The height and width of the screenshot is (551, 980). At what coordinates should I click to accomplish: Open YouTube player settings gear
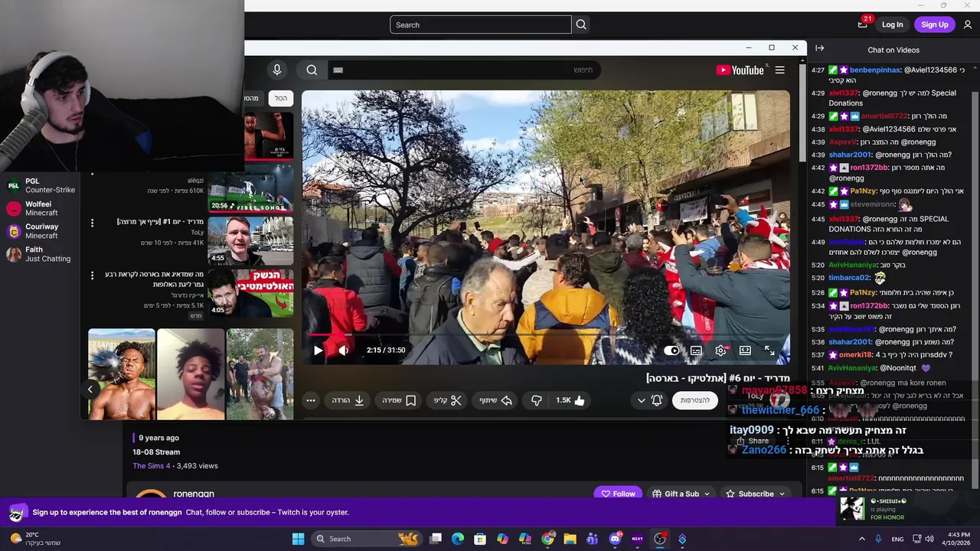[720, 350]
